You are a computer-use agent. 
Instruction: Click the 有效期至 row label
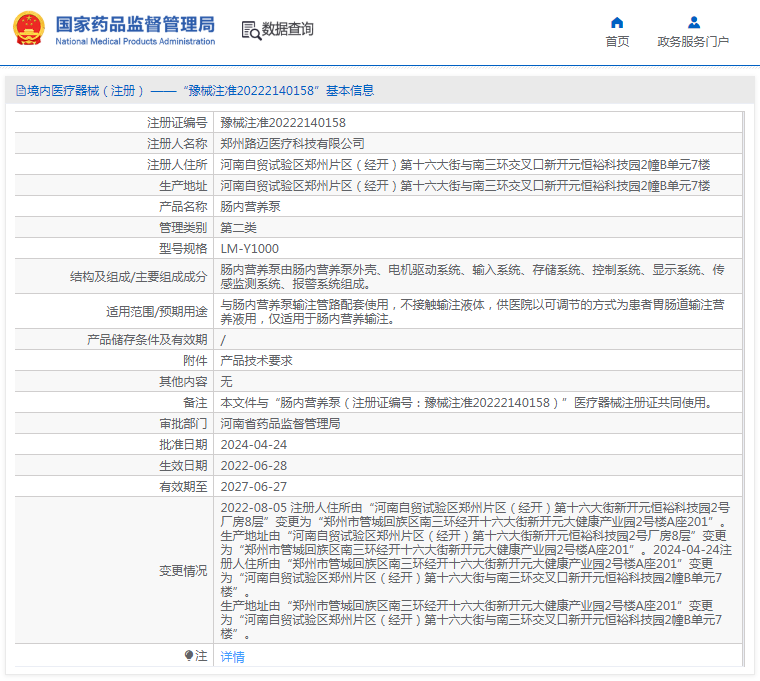click(x=183, y=486)
